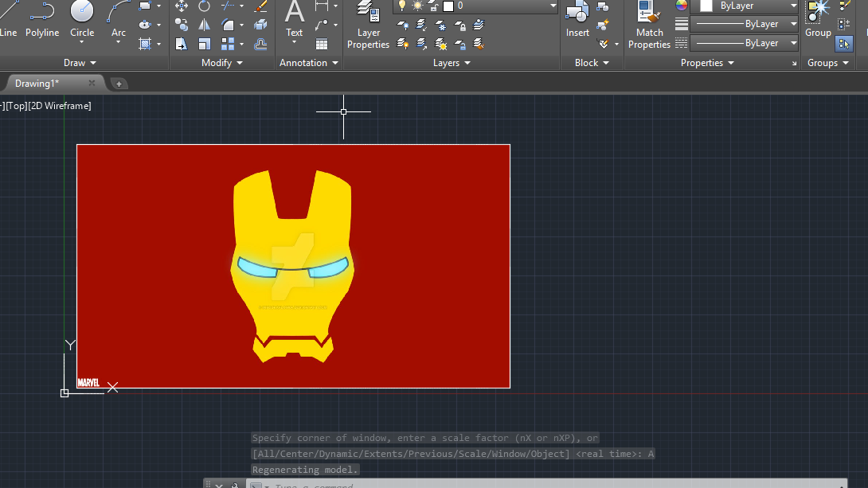The image size is (868, 488).
Task: Switch to the Drawing1* file tab
Action: 37,83
